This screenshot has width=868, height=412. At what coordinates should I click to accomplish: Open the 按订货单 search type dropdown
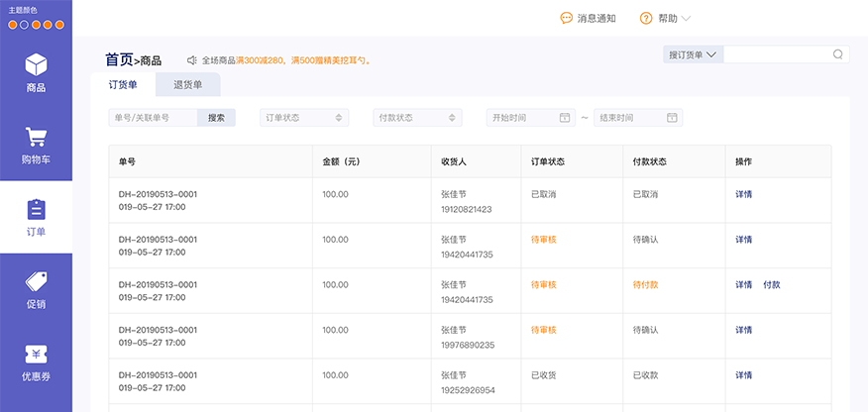coord(693,54)
